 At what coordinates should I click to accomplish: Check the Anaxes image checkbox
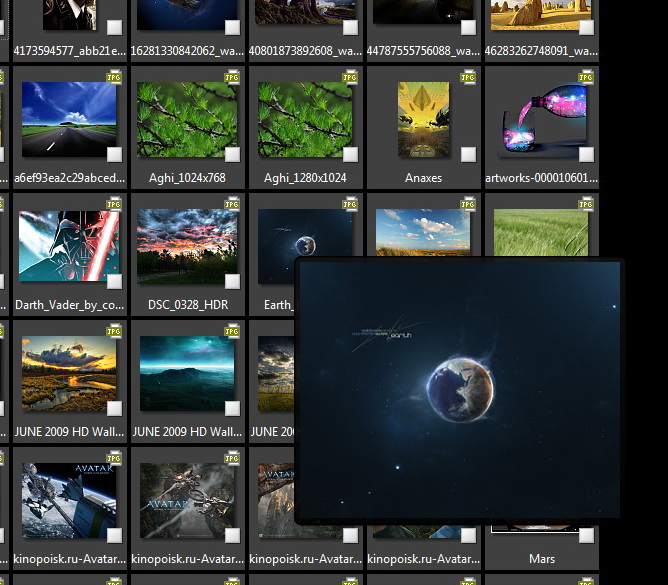click(x=468, y=154)
